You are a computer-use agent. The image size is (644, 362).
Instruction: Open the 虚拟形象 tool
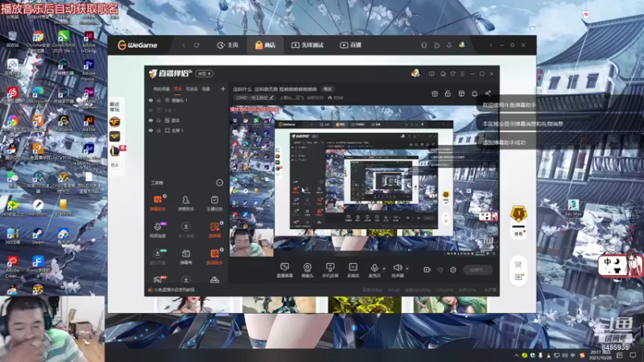(x=157, y=257)
